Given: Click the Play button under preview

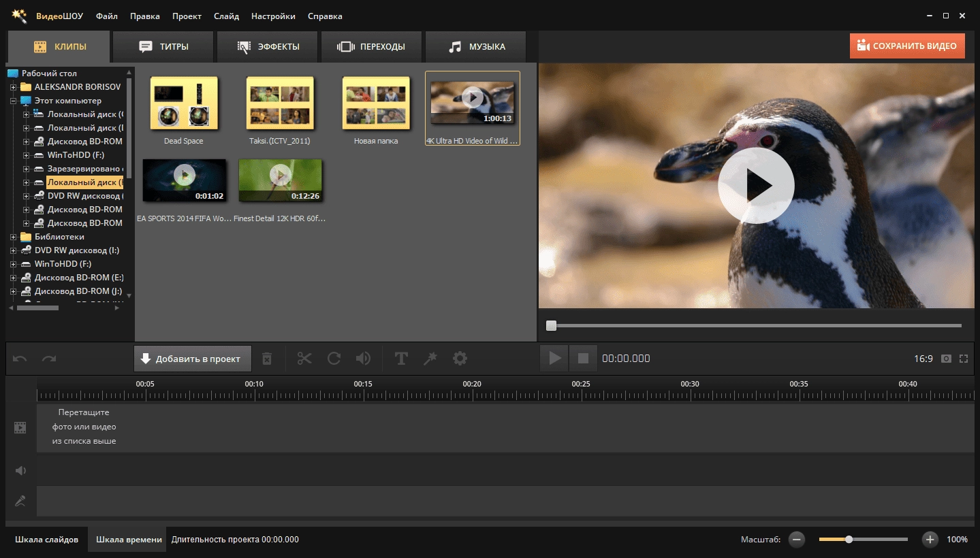Looking at the screenshot, I should click(555, 358).
